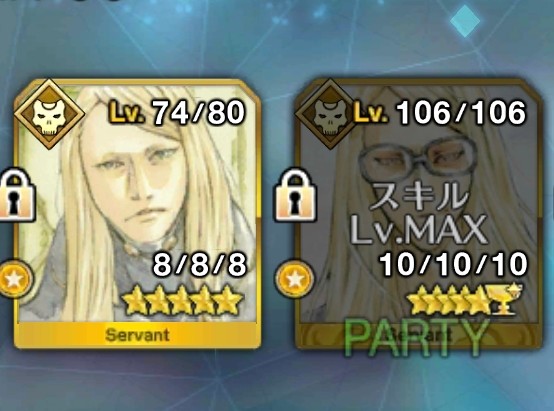Screen dimensions: 554x411
Task: Tap the green PARTY label
Action: click(x=416, y=337)
